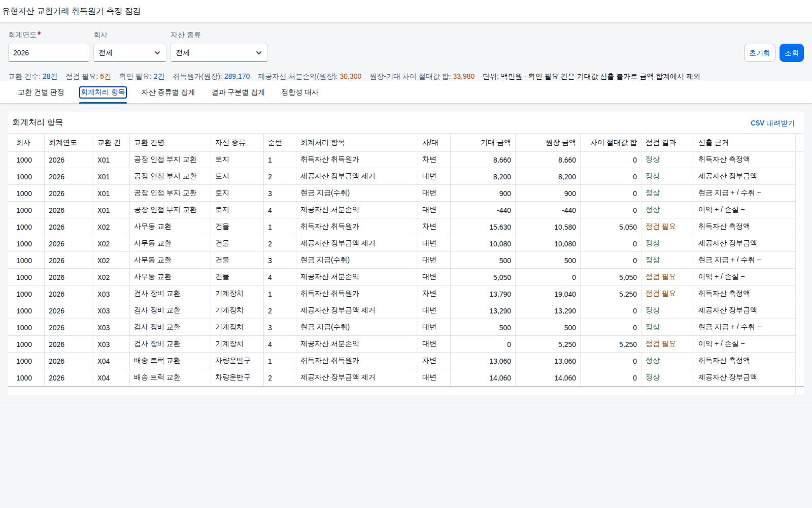Viewport: 812px width, 508px height.
Task: Click the 회계처리 항목 column header
Action: coord(357,143)
